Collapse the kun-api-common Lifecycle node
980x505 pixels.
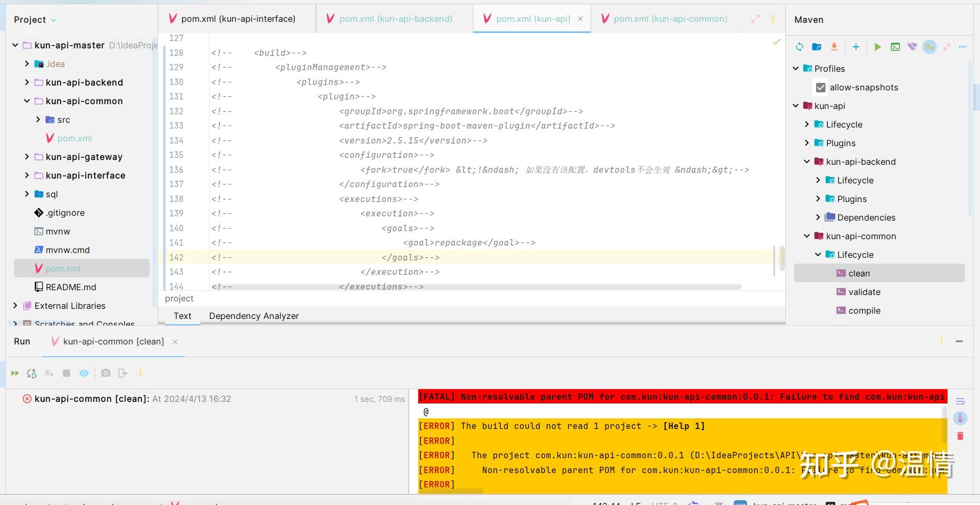[x=818, y=255]
